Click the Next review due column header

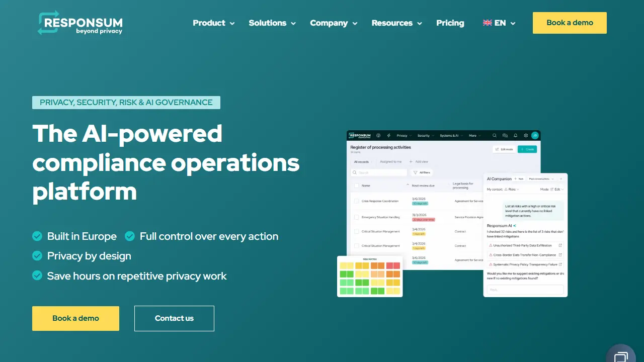423,186
